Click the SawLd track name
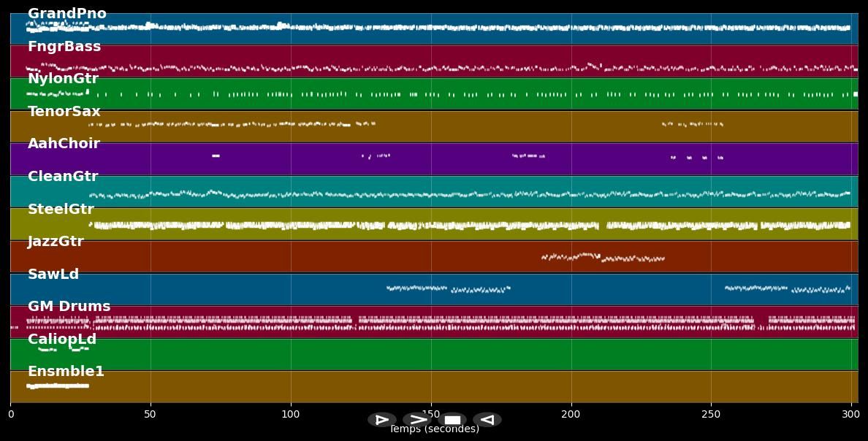Screen dimensions: 868x441 point(53,275)
